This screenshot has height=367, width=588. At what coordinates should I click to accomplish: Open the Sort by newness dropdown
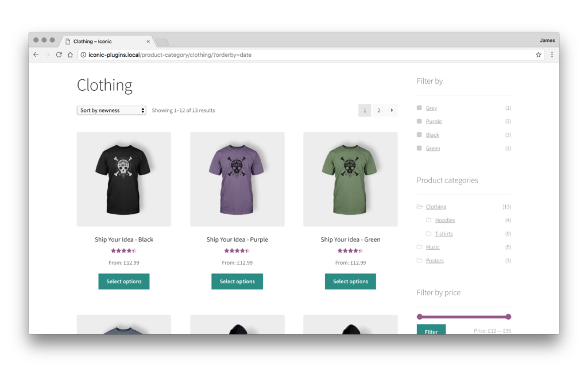coord(111,110)
